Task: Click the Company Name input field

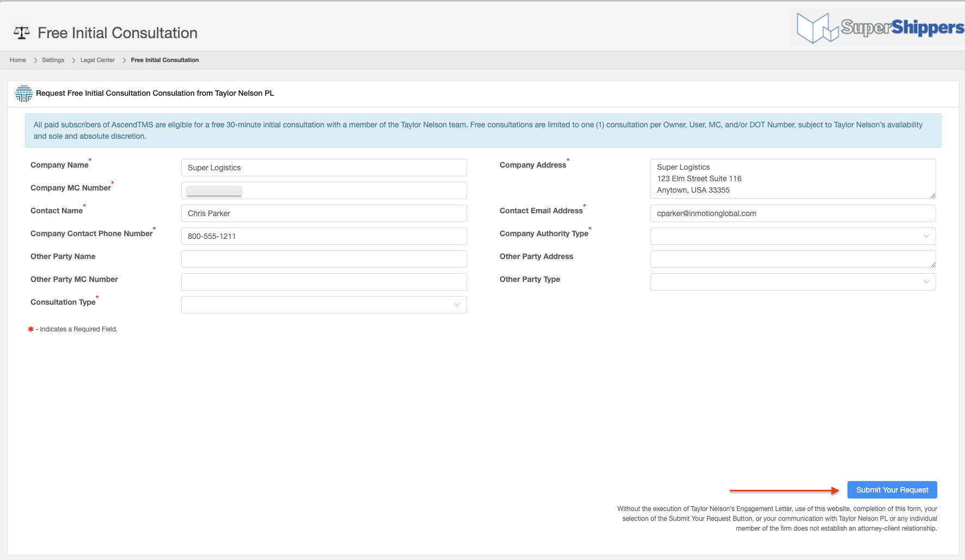Action: [324, 168]
